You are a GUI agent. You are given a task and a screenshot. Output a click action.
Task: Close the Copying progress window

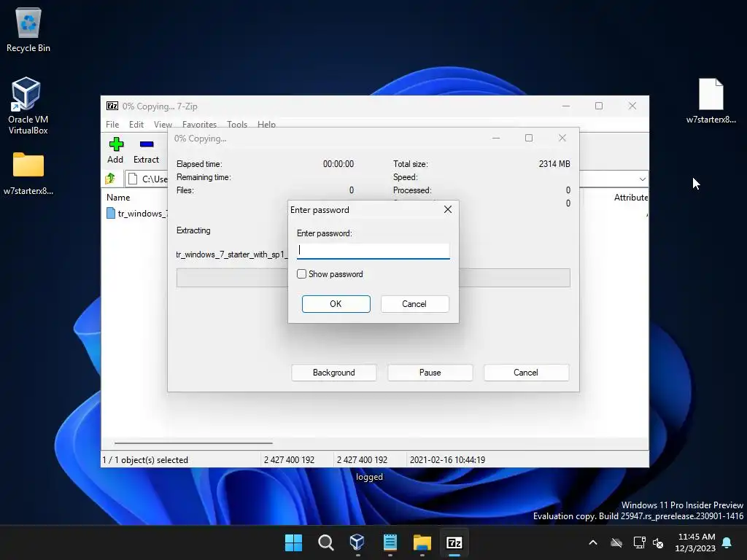click(x=562, y=138)
